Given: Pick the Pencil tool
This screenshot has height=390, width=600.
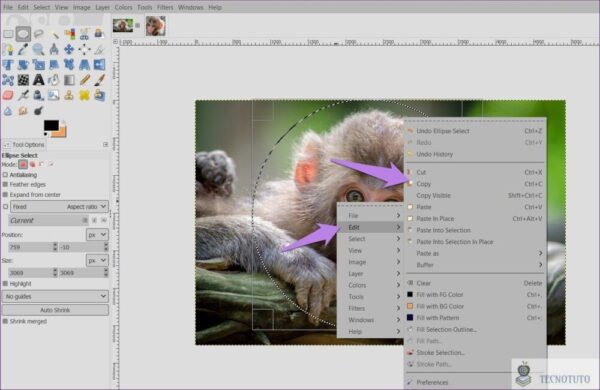Looking at the screenshot, I should [x=85, y=80].
